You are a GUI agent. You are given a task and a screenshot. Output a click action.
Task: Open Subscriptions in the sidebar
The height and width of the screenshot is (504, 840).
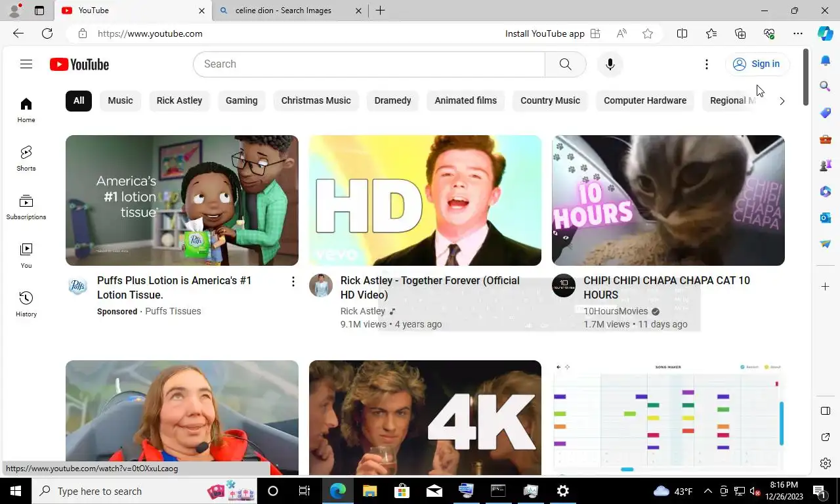[26, 207]
